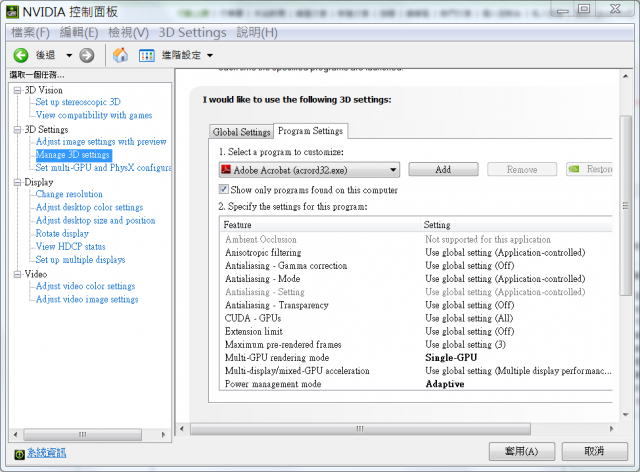The height and width of the screenshot is (472, 640).
Task: Open Rotate display page
Action: click(62, 234)
